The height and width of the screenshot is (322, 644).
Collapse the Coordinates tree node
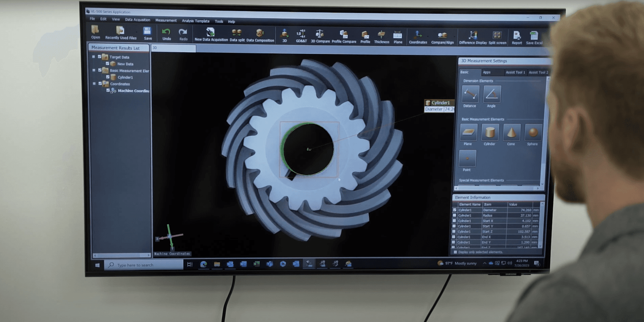click(x=94, y=84)
